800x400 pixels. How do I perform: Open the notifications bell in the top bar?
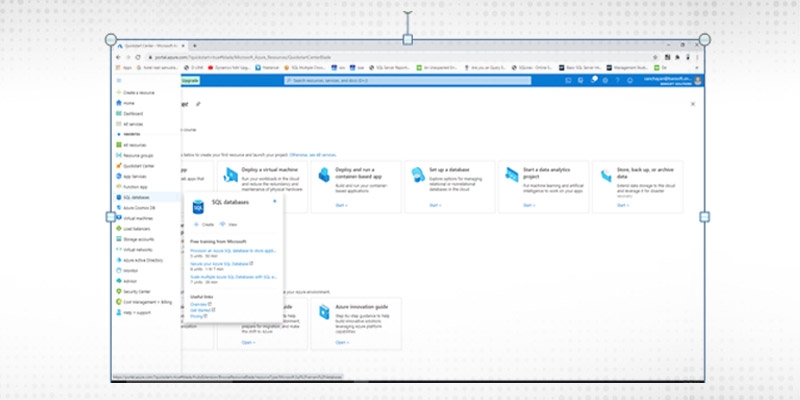[593, 81]
